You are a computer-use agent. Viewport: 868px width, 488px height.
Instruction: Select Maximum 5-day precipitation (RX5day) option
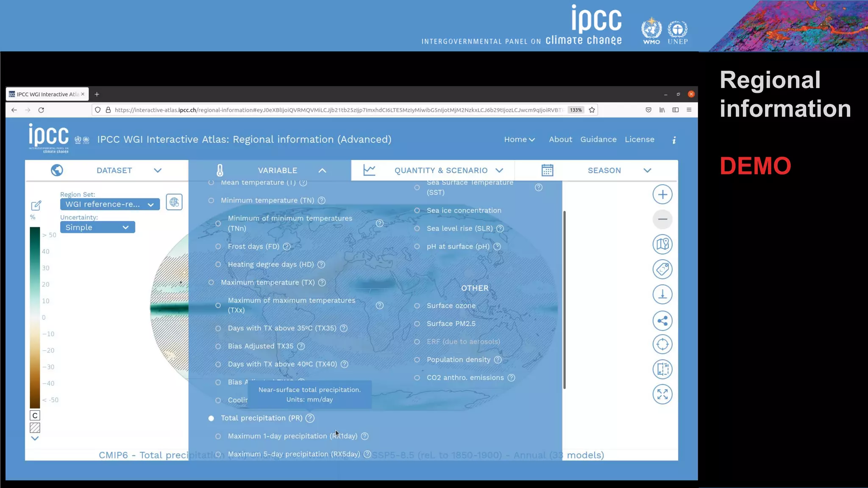(218, 454)
